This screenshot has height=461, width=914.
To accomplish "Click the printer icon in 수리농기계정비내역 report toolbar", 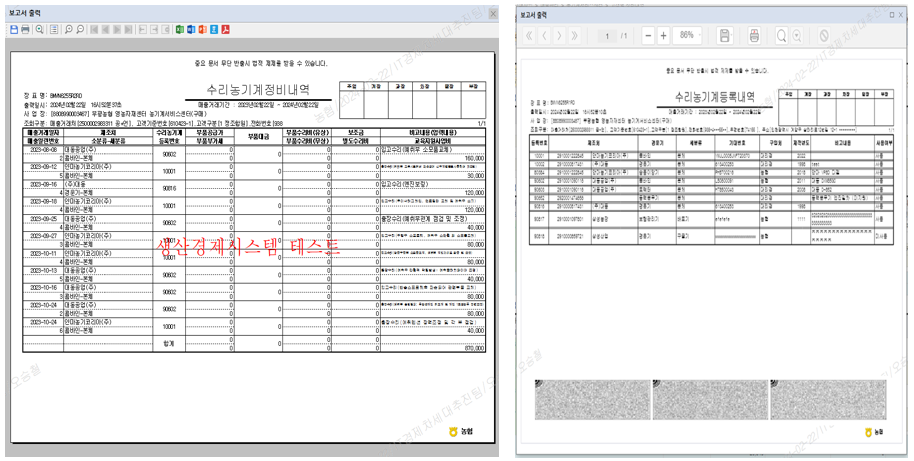I will [x=26, y=29].
